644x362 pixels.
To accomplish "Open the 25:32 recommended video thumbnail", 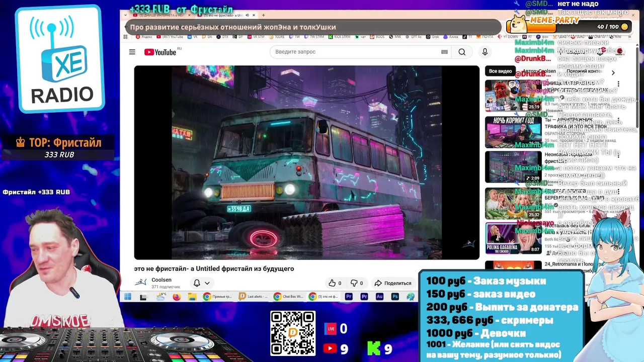I will click(x=513, y=203).
